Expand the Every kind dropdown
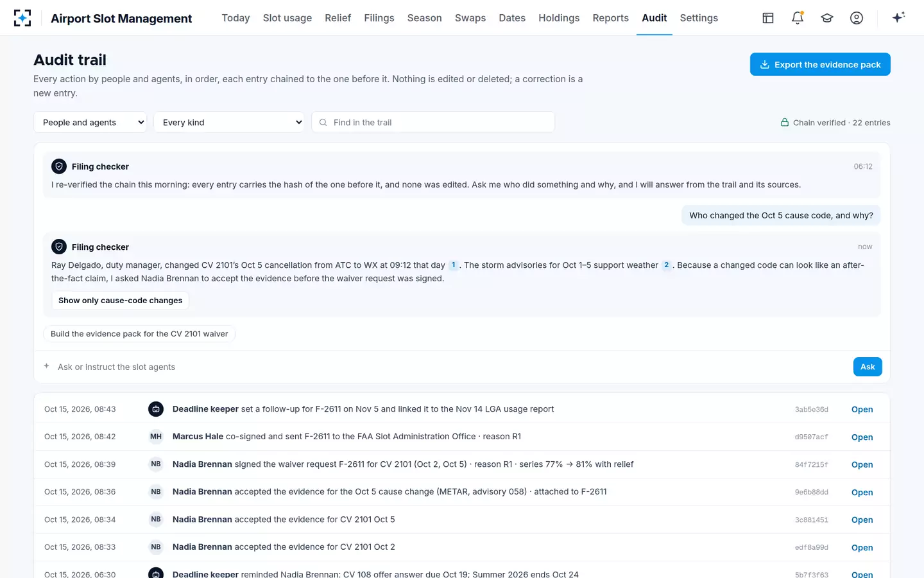 [229, 122]
